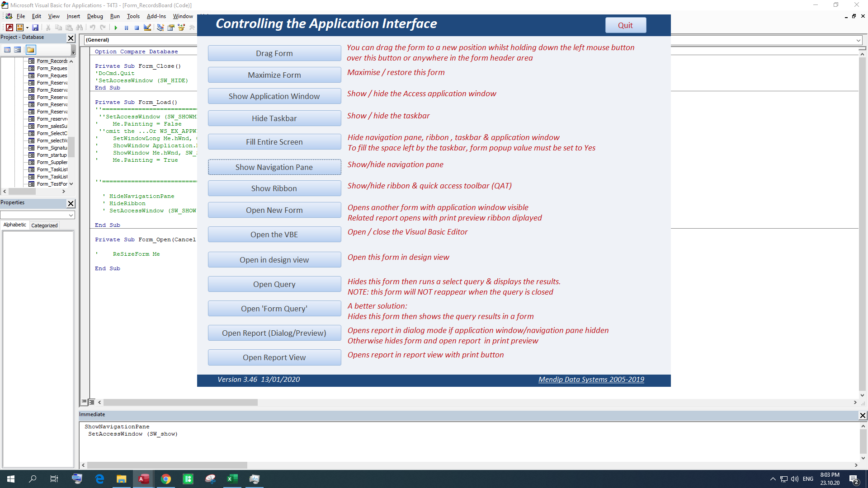This screenshot has width=868, height=488.
Task: Expand the Properties object combo box
Action: click(71, 216)
